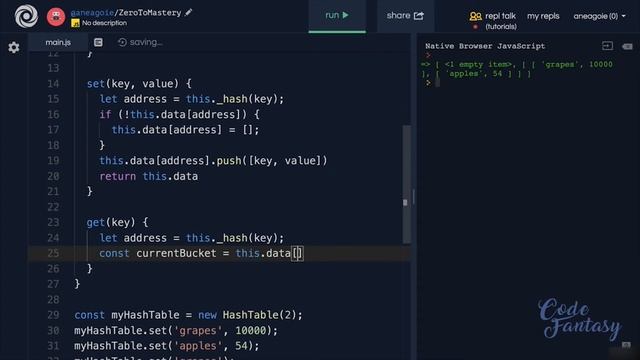
Task: Go to my repls
Action: pyautogui.click(x=543, y=16)
